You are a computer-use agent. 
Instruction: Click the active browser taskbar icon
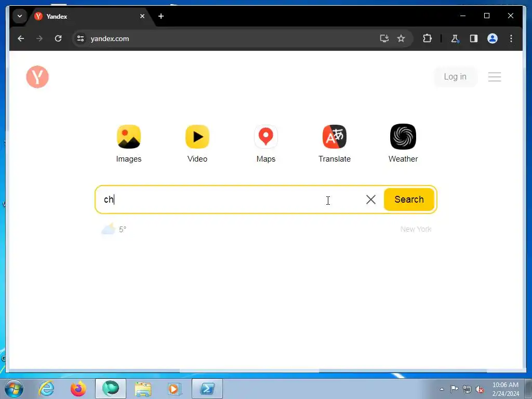pos(111,389)
